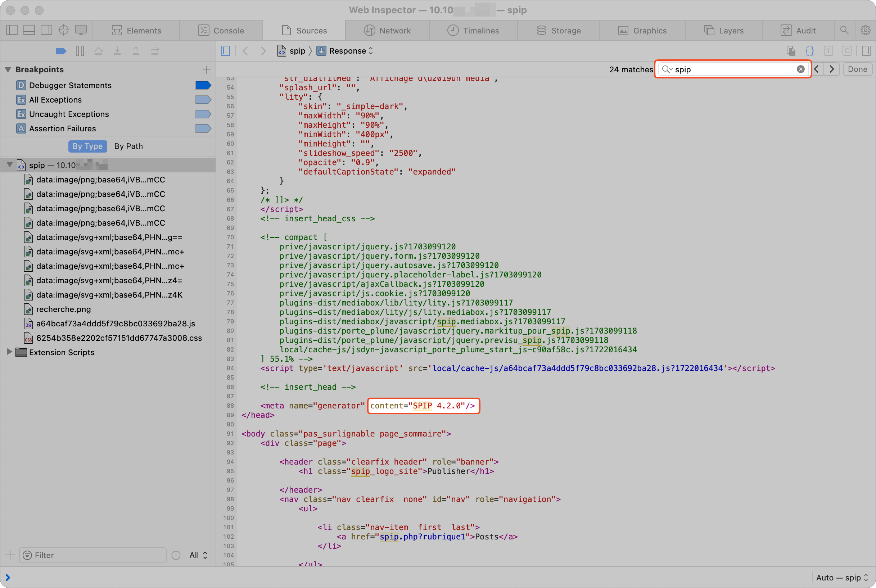Add a new breakpoint with plus
Screen dimensions: 876x588
click(x=206, y=70)
